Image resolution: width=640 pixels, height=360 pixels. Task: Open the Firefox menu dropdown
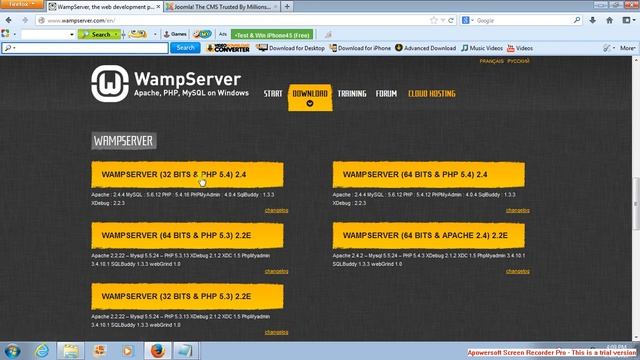[22, 4]
